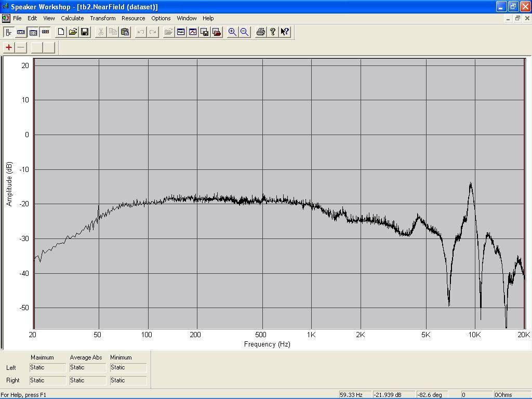
Task: Click the save-resource icon with floppy overlay
Action: tap(205, 32)
